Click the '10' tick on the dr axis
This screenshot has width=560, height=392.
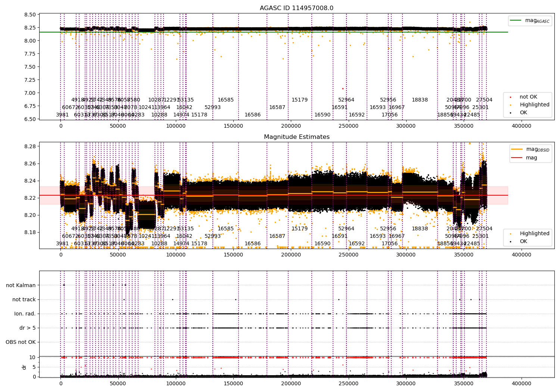32,358
